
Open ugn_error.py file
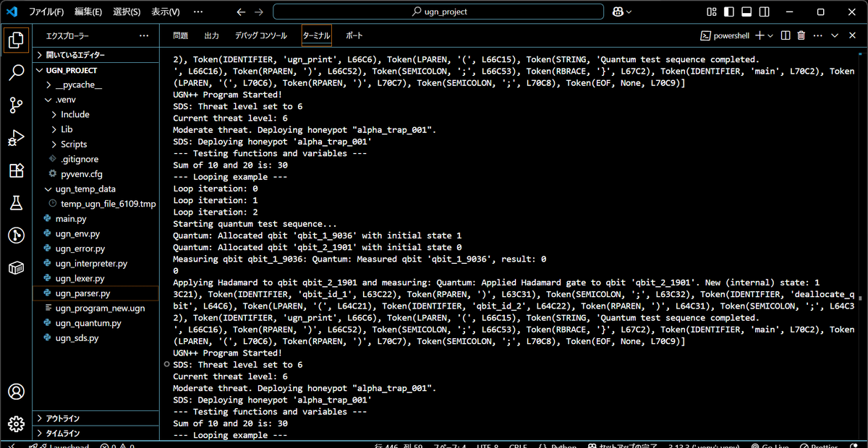96,249
